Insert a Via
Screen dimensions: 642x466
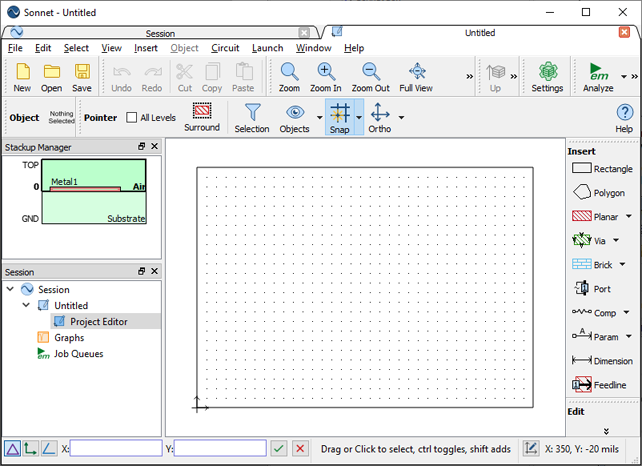click(588, 240)
